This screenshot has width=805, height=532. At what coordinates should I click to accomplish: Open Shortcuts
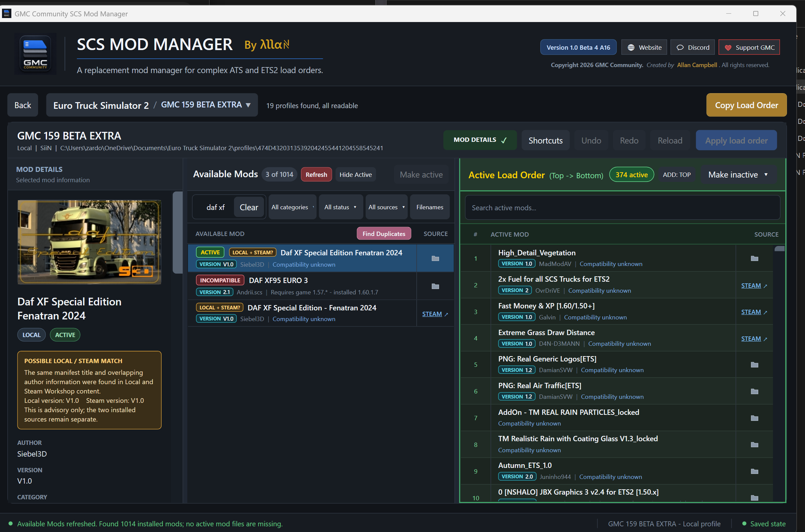[545, 140]
